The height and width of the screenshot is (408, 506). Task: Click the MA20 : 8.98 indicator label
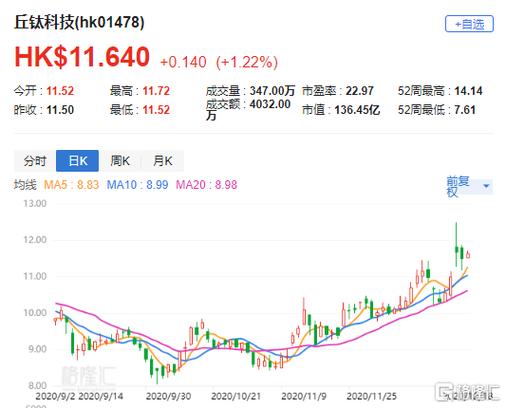pos(206,185)
